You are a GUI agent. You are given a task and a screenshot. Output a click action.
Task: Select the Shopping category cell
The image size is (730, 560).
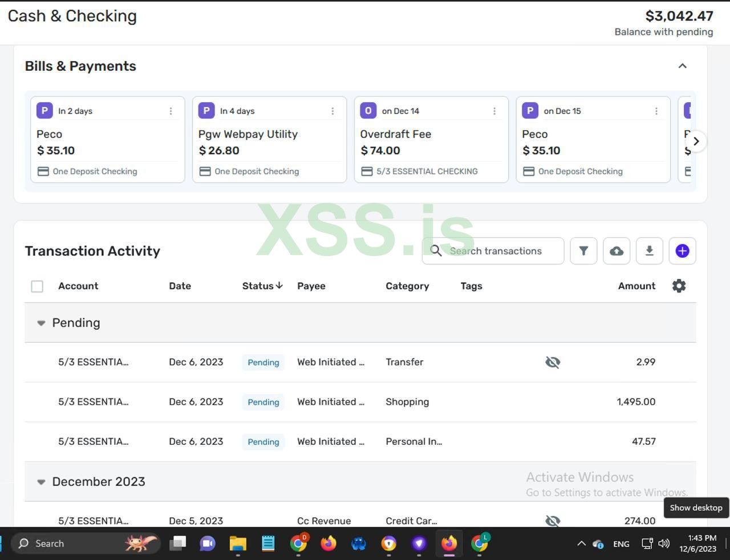[407, 402]
